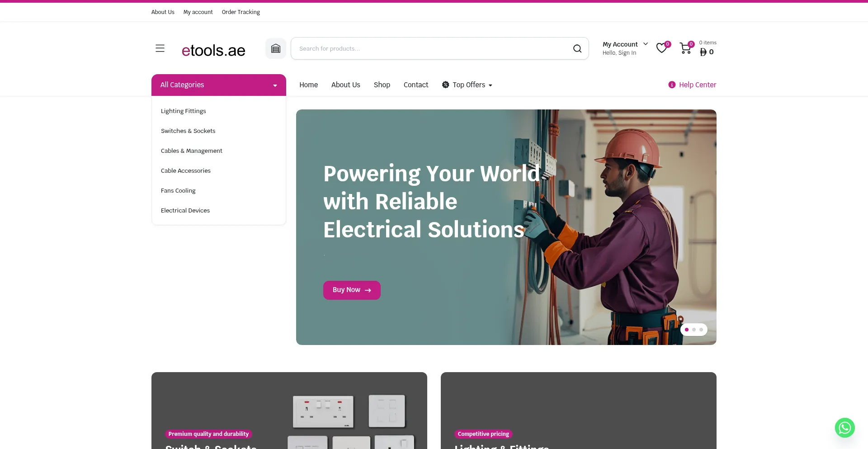Expand the Top Offers menu arrow

[491, 85]
